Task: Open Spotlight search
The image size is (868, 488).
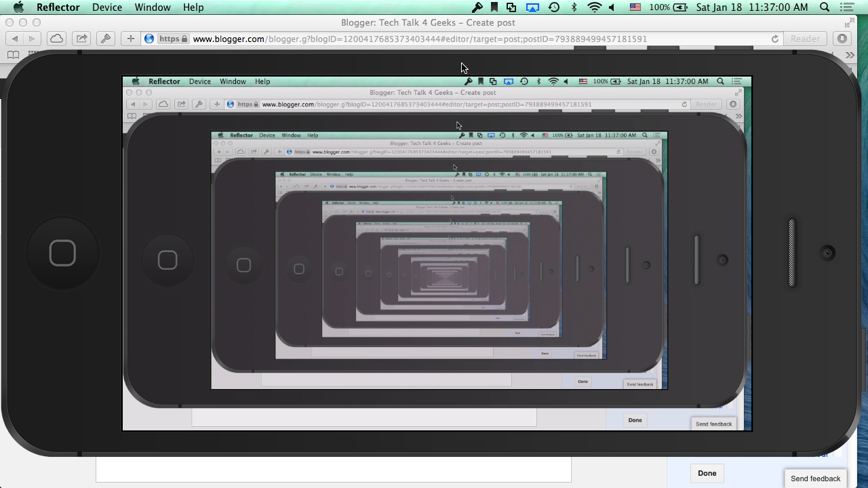Action: click(x=825, y=7)
